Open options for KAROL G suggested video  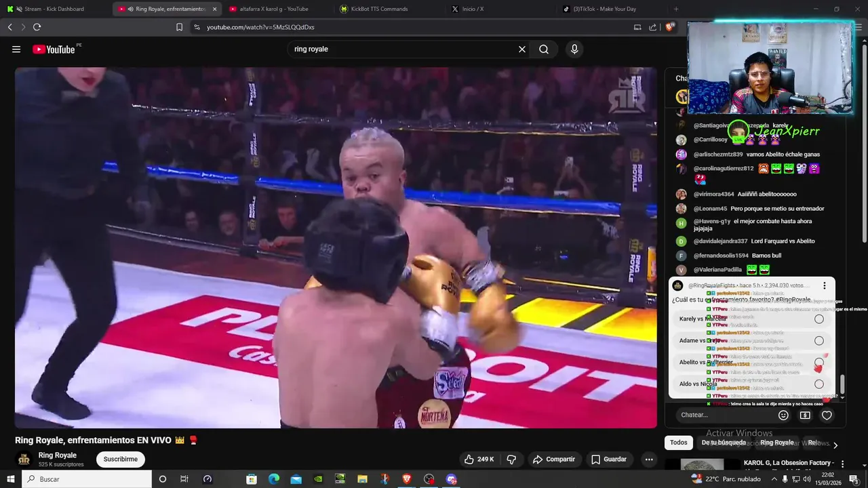[843, 464]
